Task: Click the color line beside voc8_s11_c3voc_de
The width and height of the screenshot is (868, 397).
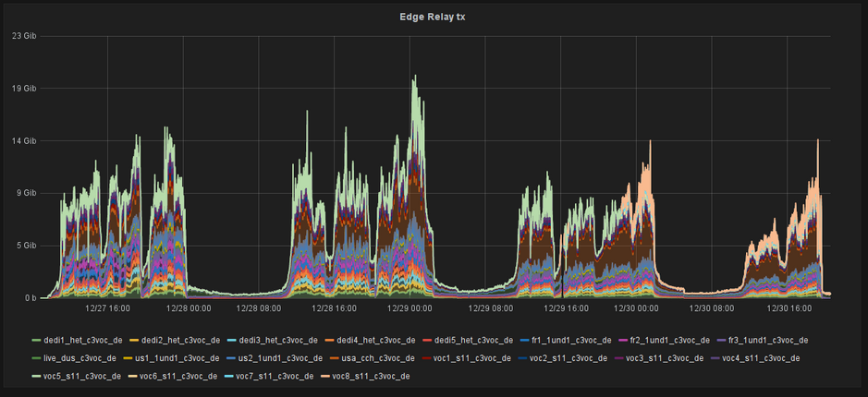Action: pyautogui.click(x=325, y=376)
